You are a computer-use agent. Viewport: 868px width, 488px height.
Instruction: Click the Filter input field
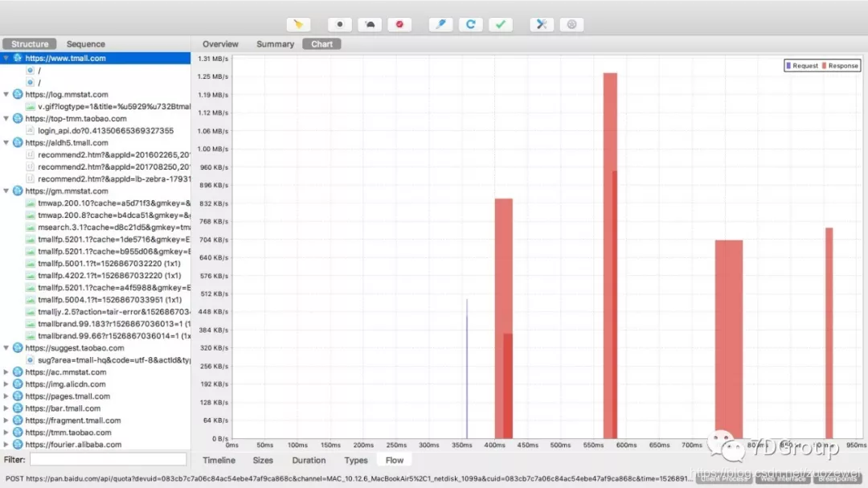(108, 459)
